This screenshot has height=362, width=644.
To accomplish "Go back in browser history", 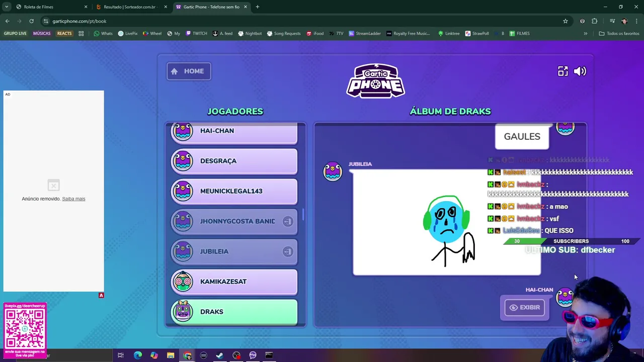I will (8, 21).
